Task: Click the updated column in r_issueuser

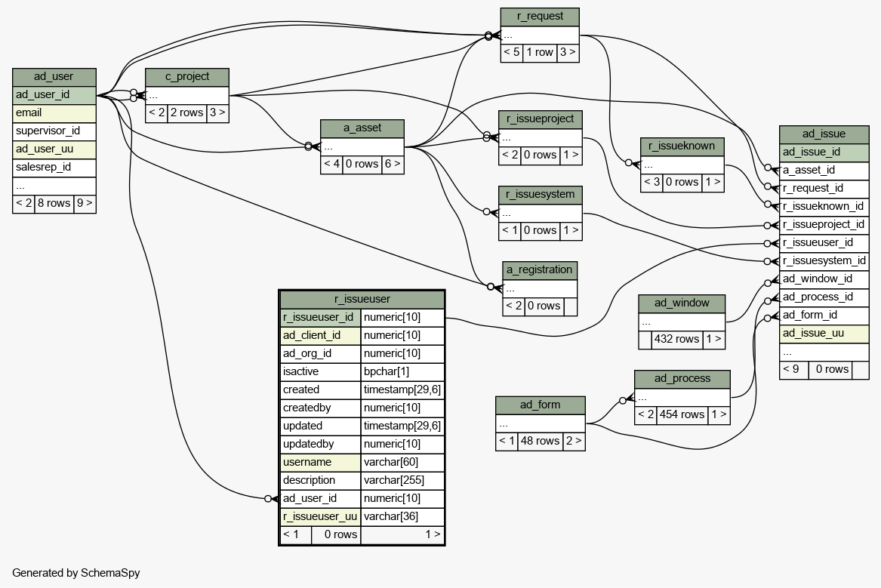Action: click(320, 426)
